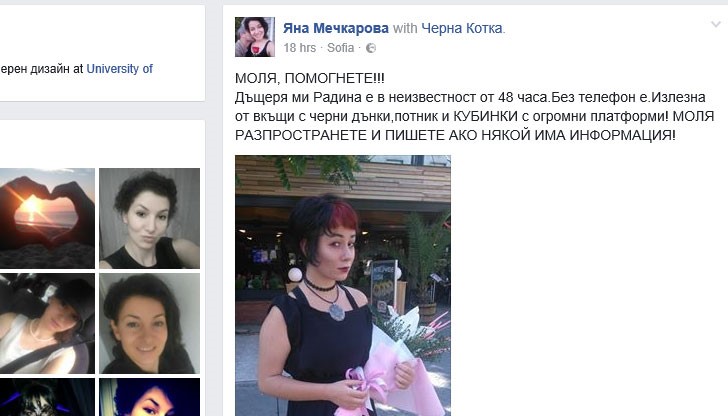Image resolution: width=728 pixels, height=416 pixels.
Task: Open Яна Мечкарова profile link
Action: tap(336, 28)
